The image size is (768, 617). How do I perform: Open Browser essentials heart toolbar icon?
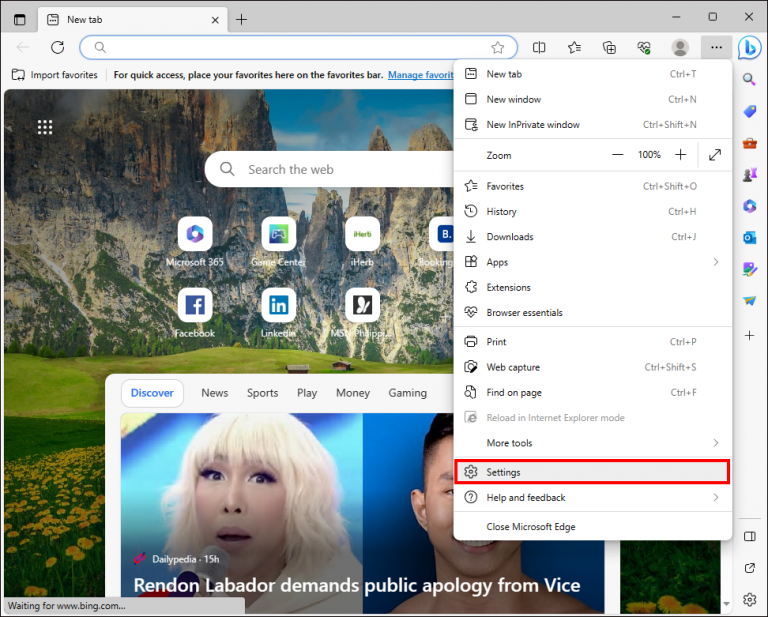click(644, 47)
